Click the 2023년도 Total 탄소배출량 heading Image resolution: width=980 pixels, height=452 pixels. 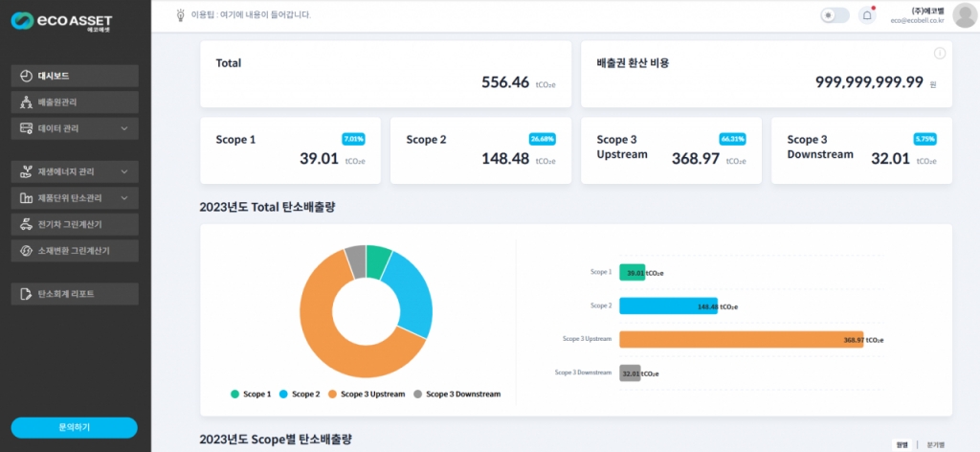pos(268,207)
